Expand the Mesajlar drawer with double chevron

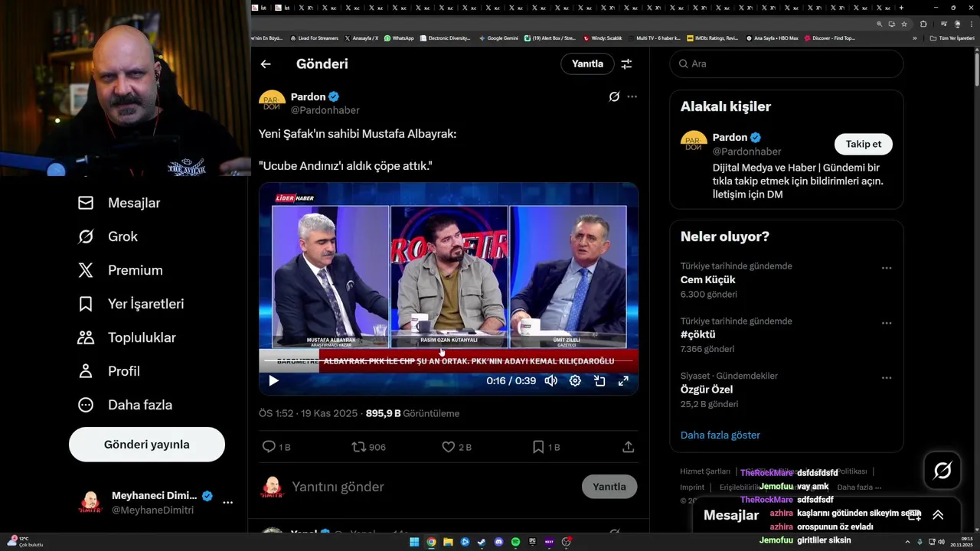[x=938, y=515]
